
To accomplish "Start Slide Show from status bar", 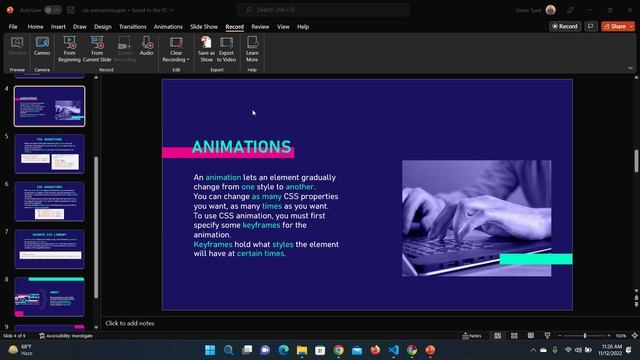I will coord(547,336).
